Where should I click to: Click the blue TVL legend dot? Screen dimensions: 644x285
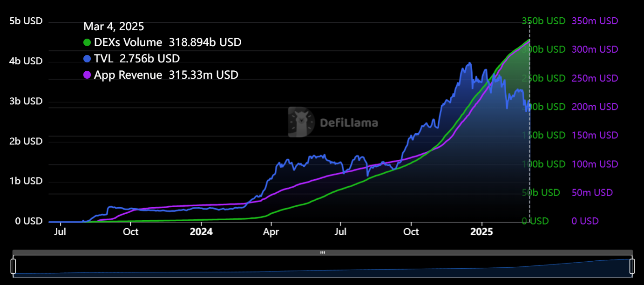[87, 59]
